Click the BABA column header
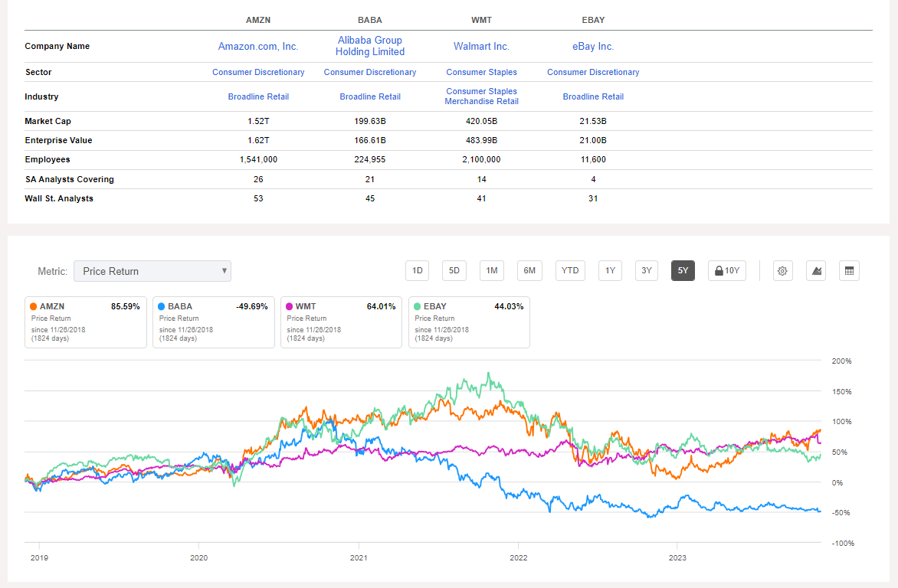This screenshot has height=588, width=898. pos(370,20)
